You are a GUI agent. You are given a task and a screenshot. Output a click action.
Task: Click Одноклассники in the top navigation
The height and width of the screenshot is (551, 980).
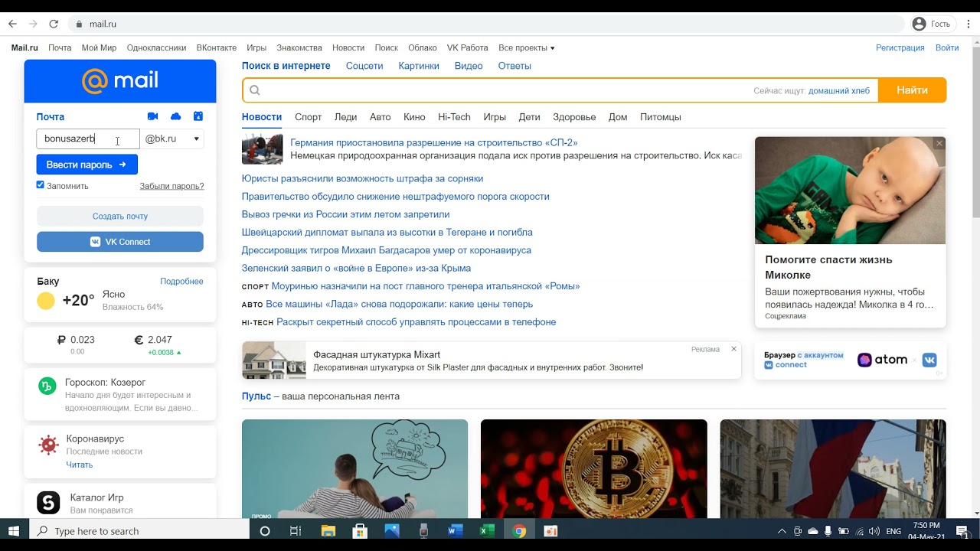coord(156,47)
